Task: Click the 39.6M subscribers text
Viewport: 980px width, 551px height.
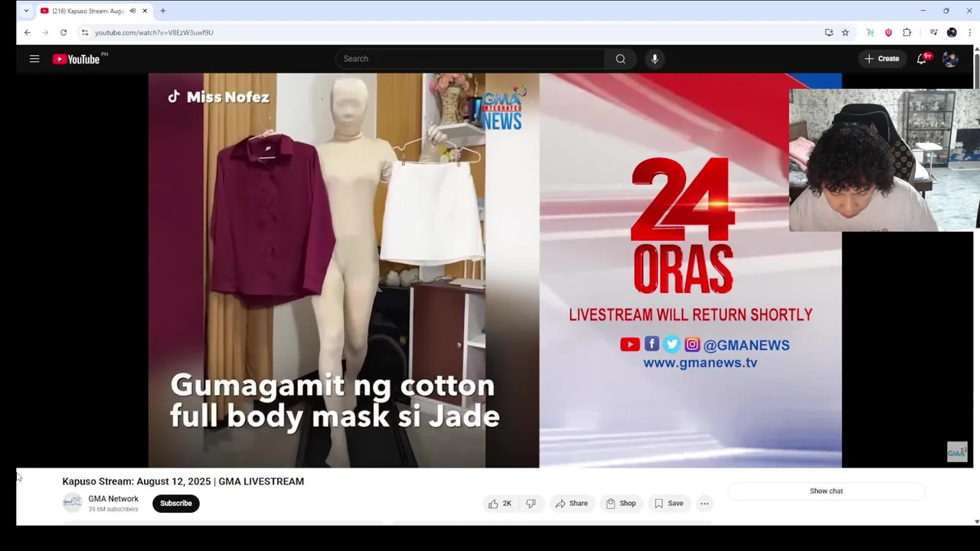Action: point(113,510)
